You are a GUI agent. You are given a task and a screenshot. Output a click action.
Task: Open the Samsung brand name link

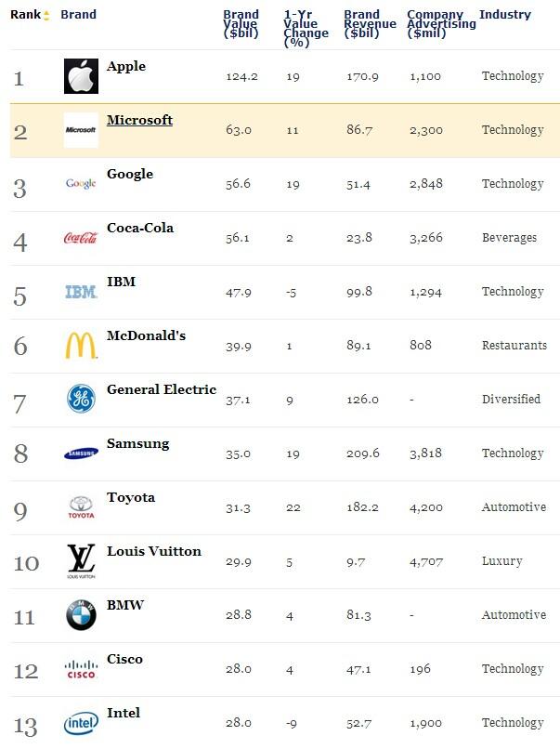click(x=137, y=443)
